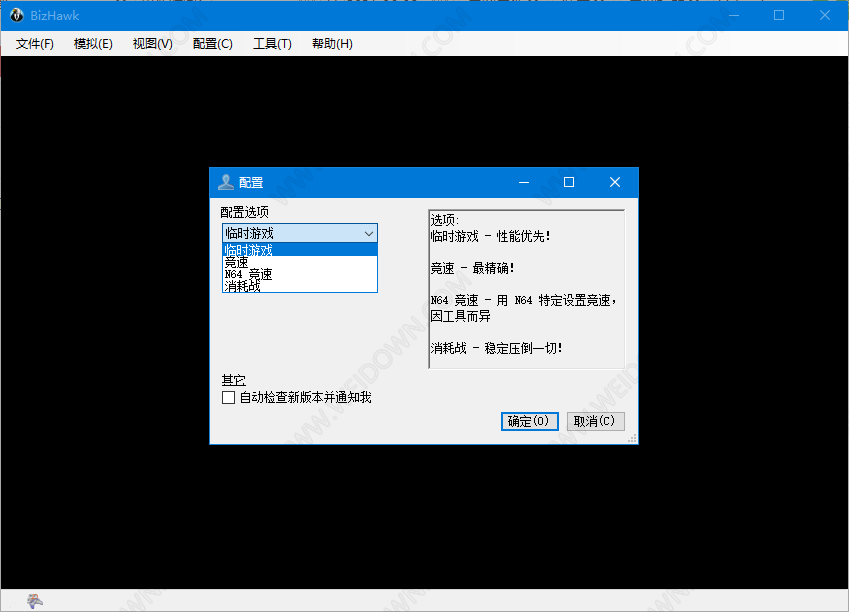Click the dialog resize grip corner
The width and height of the screenshot is (849, 612).
pos(632,438)
